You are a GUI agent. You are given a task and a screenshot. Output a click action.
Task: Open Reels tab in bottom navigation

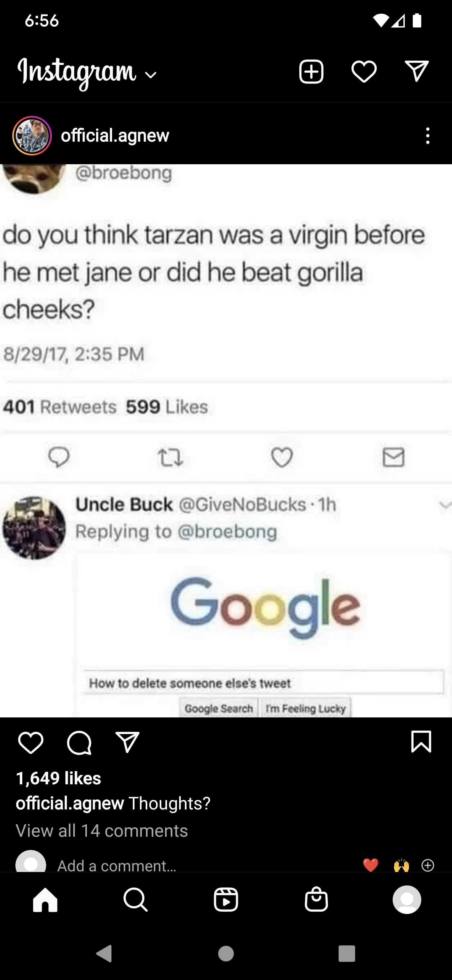[226, 900]
